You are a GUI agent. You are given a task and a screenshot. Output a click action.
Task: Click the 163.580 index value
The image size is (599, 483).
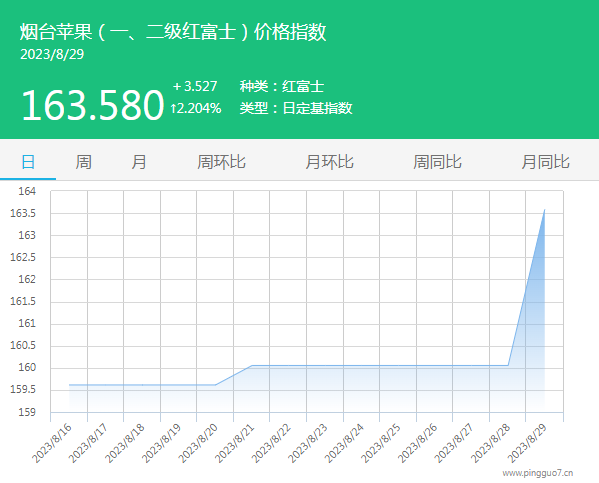pyautogui.click(x=93, y=105)
